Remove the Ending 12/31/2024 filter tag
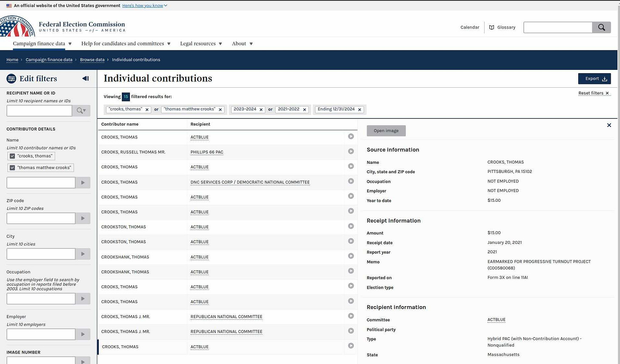Screen dimensions: 620x364 tap(359, 109)
